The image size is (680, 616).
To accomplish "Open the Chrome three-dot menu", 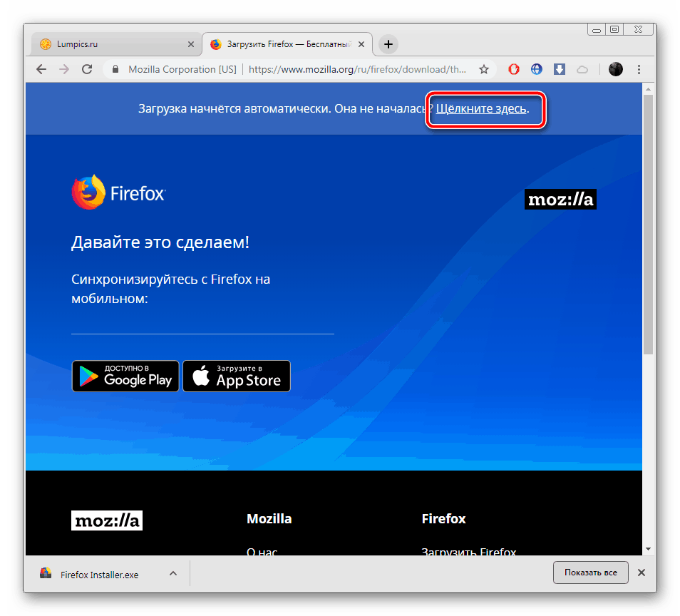I will (639, 69).
